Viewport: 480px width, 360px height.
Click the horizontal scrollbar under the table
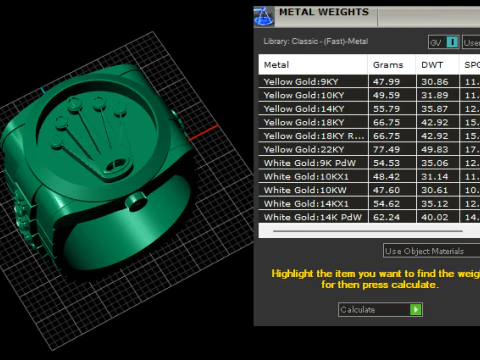368,231
